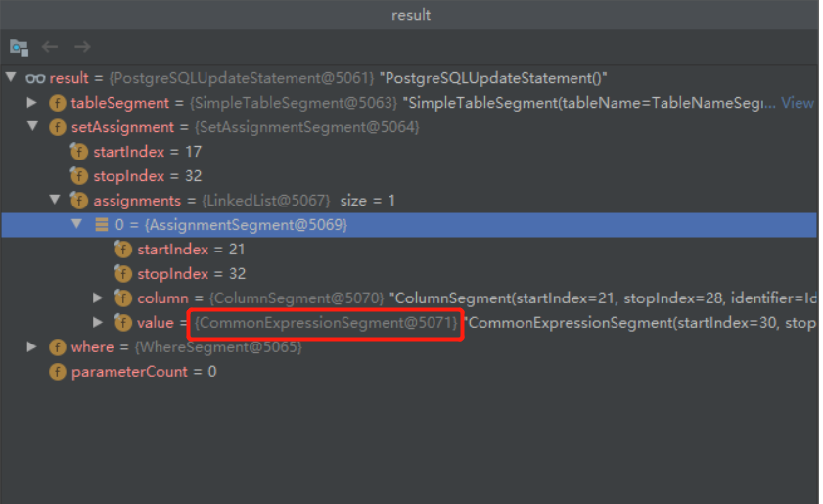The image size is (823, 504).
Task: Select the result variable name
Action: coord(69,78)
